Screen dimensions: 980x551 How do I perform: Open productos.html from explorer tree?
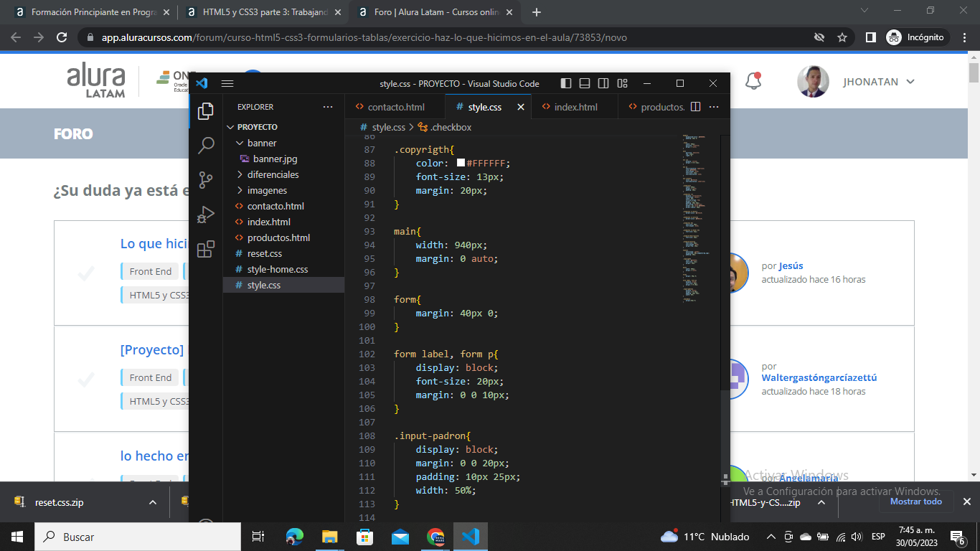click(283, 237)
